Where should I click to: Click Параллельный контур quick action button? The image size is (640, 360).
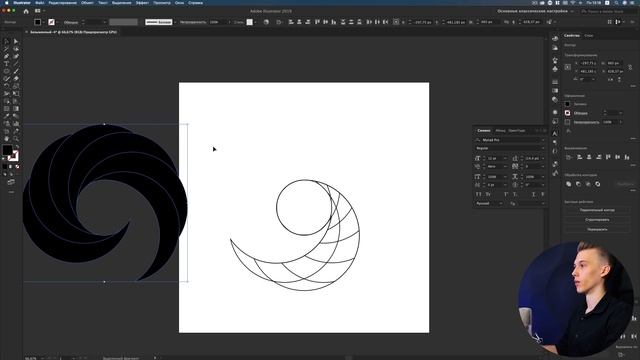point(597,210)
